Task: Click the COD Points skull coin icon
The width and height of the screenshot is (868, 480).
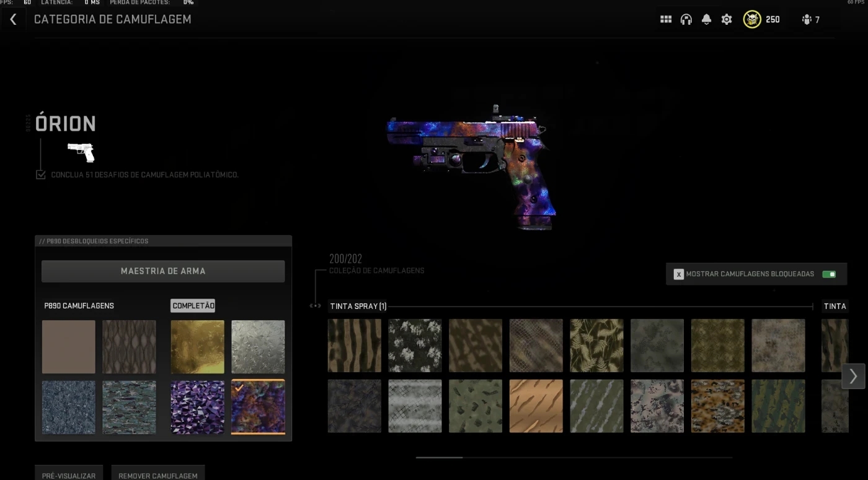Action: pyautogui.click(x=752, y=19)
